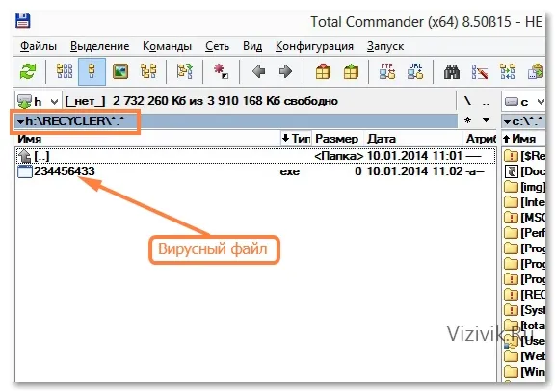Open the drive h dropdown selector
The width and height of the screenshot is (555, 392).
click(x=39, y=101)
